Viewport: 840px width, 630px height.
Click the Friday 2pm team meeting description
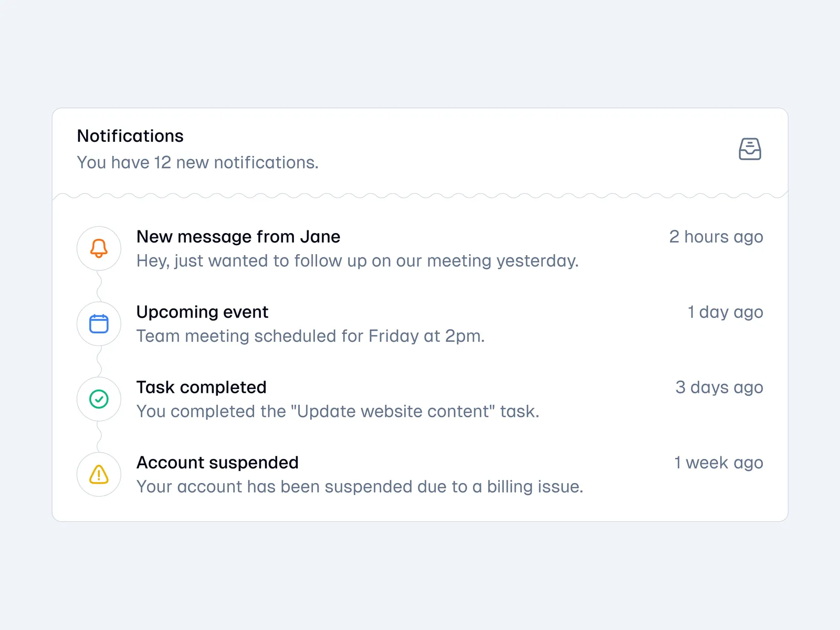pos(310,336)
